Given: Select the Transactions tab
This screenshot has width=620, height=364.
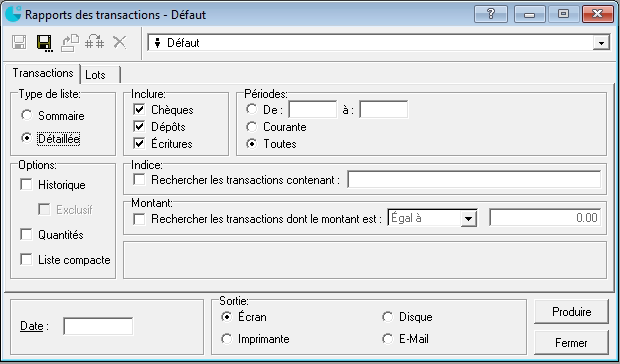Looking at the screenshot, I should click(x=43, y=73).
